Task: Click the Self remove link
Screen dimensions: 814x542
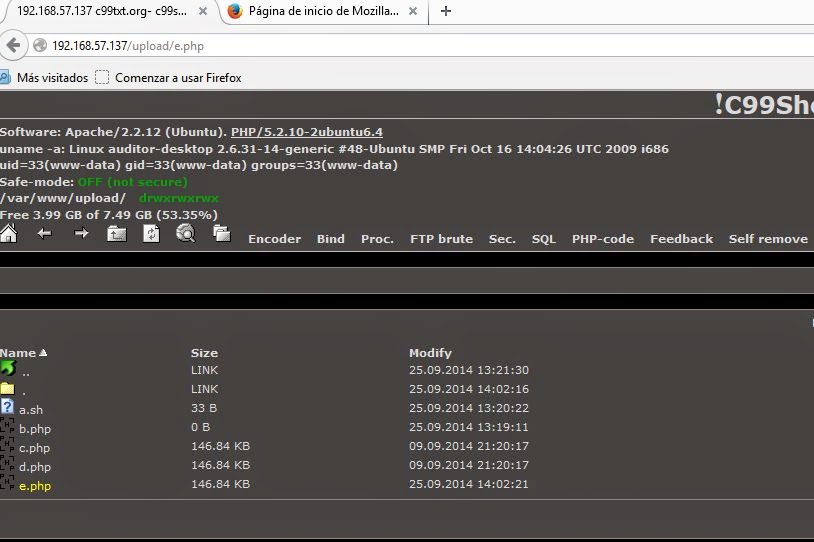Action: pyautogui.click(x=768, y=239)
